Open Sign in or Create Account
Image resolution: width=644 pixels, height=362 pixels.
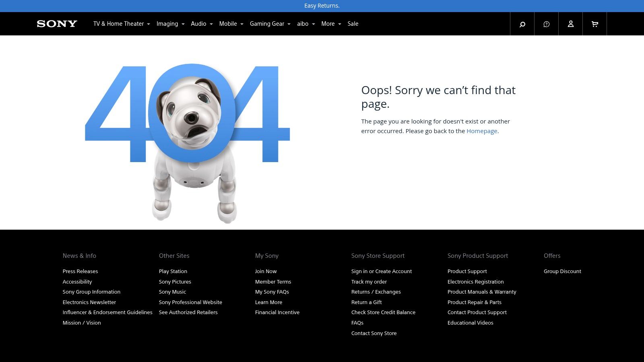382,271
